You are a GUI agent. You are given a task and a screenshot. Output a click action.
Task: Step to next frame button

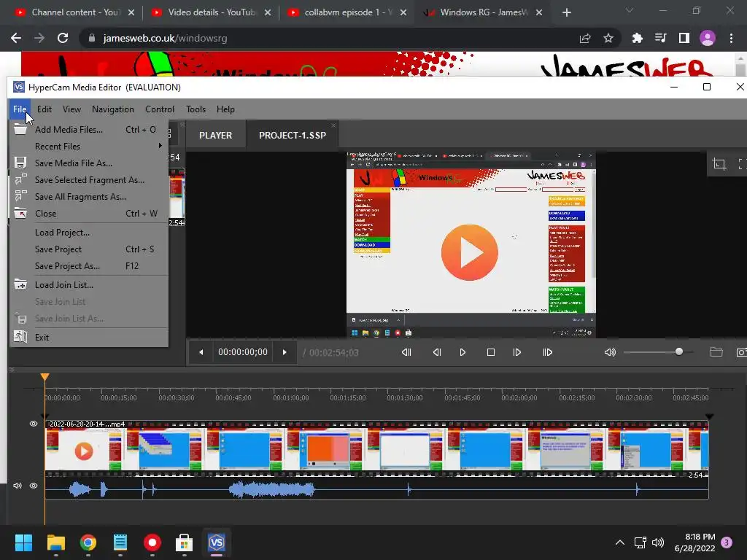(x=517, y=352)
